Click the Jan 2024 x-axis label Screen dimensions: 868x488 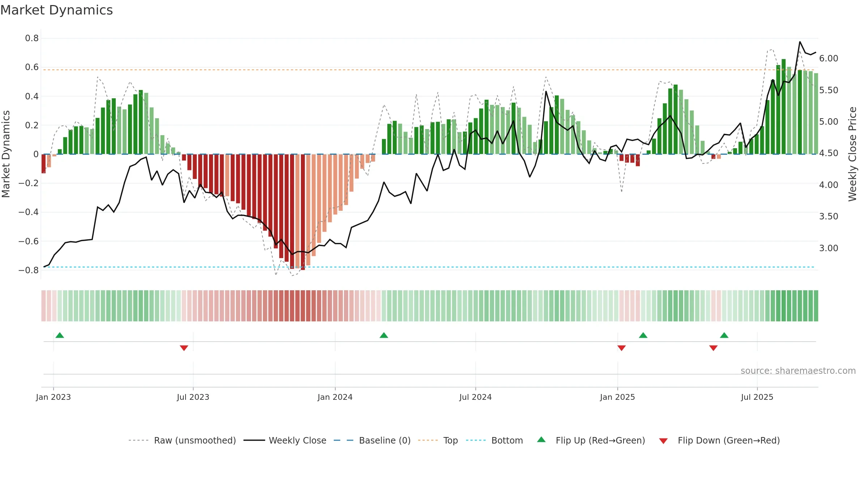pyautogui.click(x=335, y=397)
